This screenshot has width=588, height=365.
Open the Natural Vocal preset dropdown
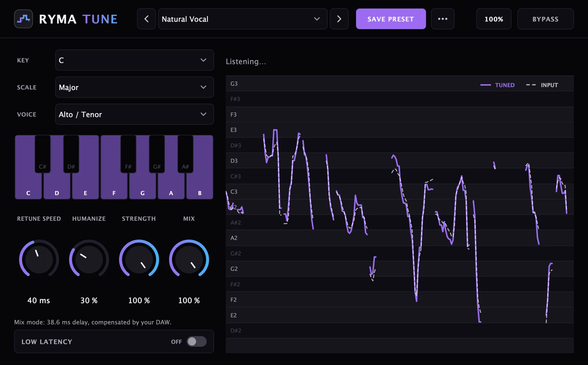[243, 19]
